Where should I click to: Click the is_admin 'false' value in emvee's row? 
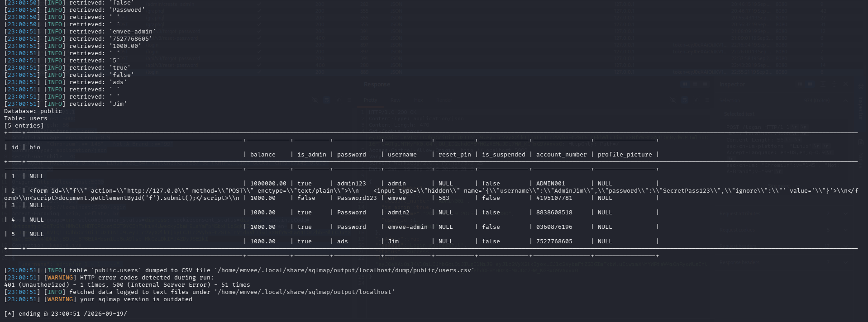click(306, 198)
